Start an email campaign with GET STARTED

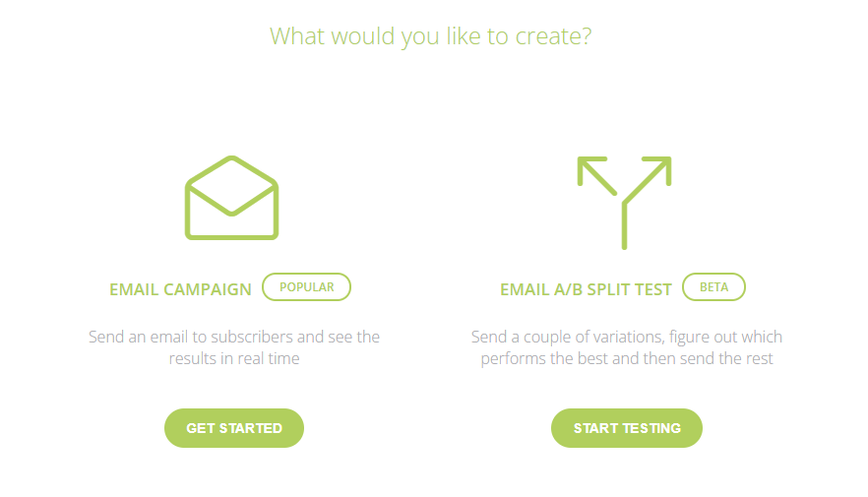[x=234, y=428]
